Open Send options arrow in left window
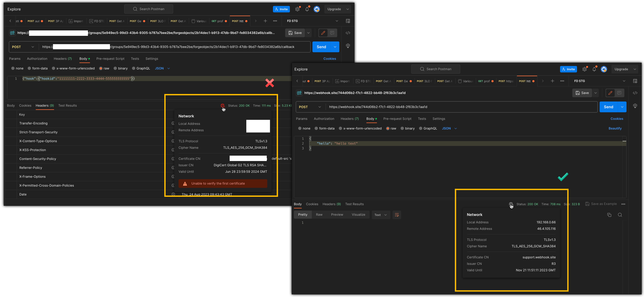This screenshot has height=297, width=644. 335,47
